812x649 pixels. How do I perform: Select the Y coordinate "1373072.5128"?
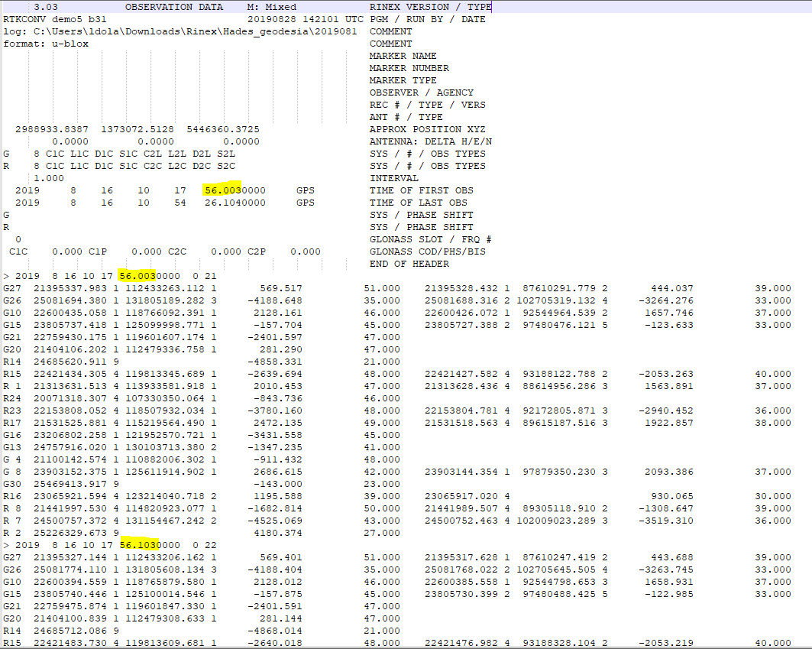[137, 129]
